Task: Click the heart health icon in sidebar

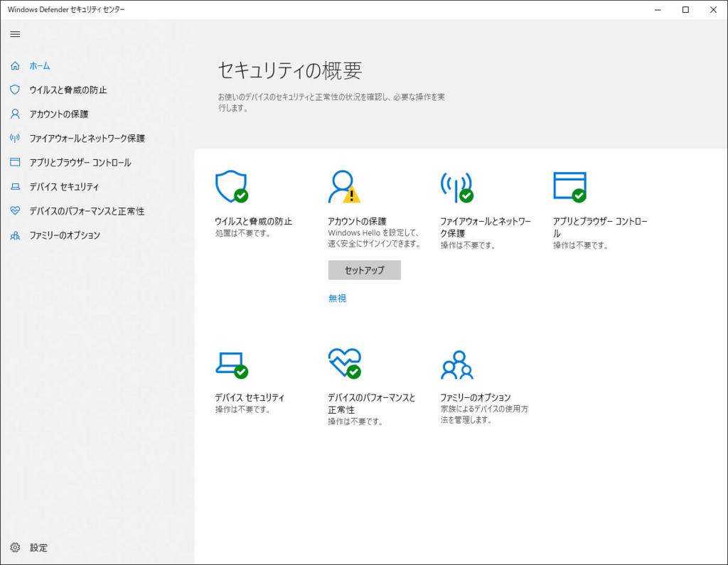Action: click(x=15, y=211)
